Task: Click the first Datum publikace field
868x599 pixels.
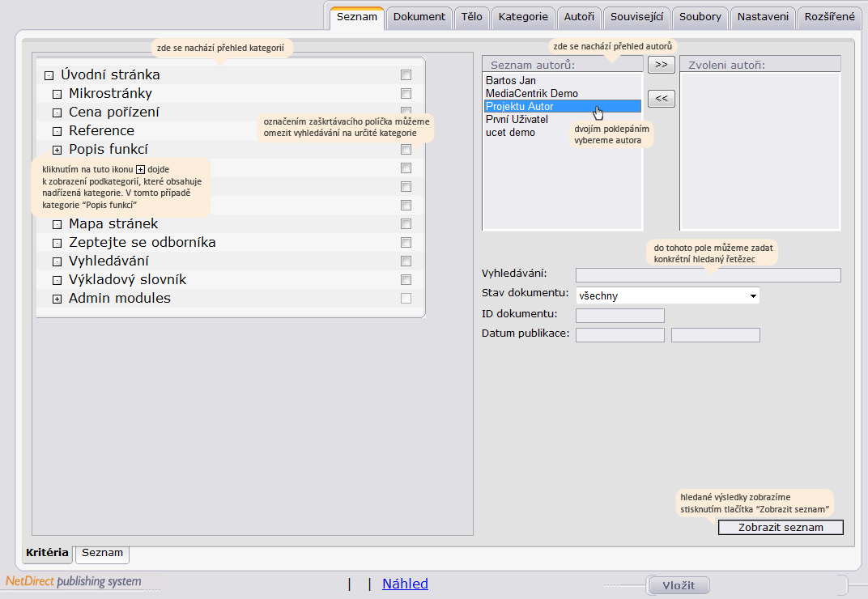Action: (620, 335)
